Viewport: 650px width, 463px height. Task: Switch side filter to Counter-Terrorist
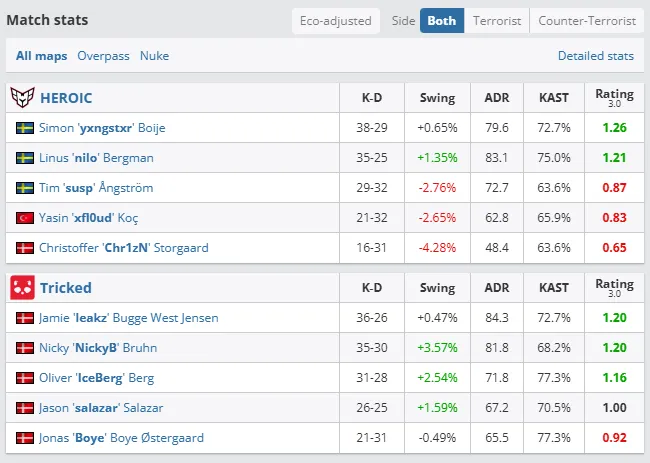pyautogui.click(x=587, y=20)
